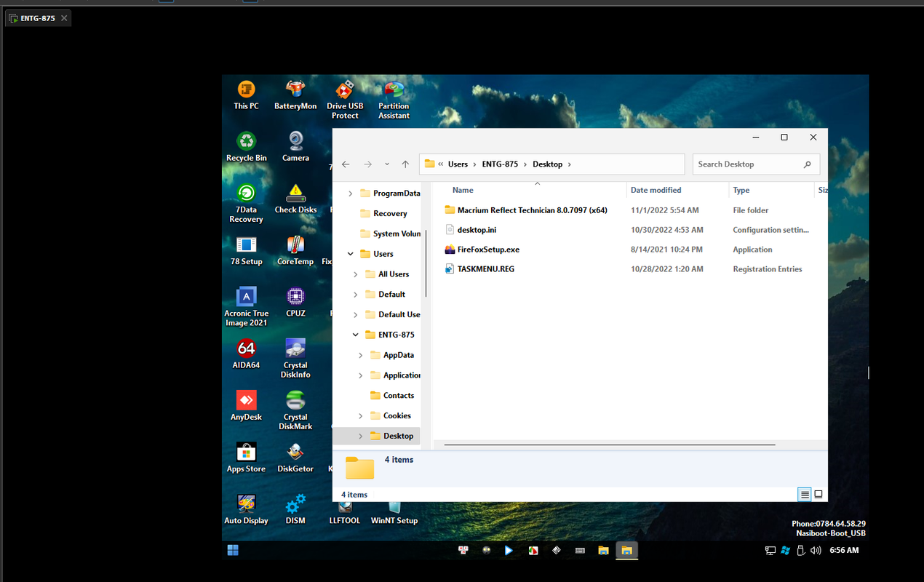Viewport: 924px width, 582px height.
Task: Click the USB eject tray icon
Action: coord(800,551)
